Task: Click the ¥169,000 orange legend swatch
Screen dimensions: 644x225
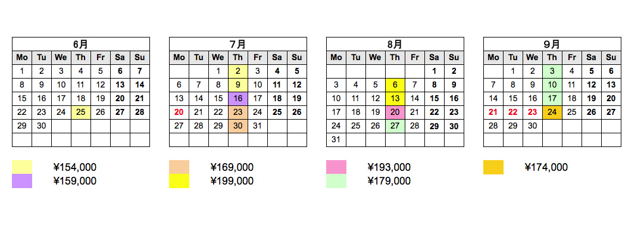Action: [x=179, y=167]
